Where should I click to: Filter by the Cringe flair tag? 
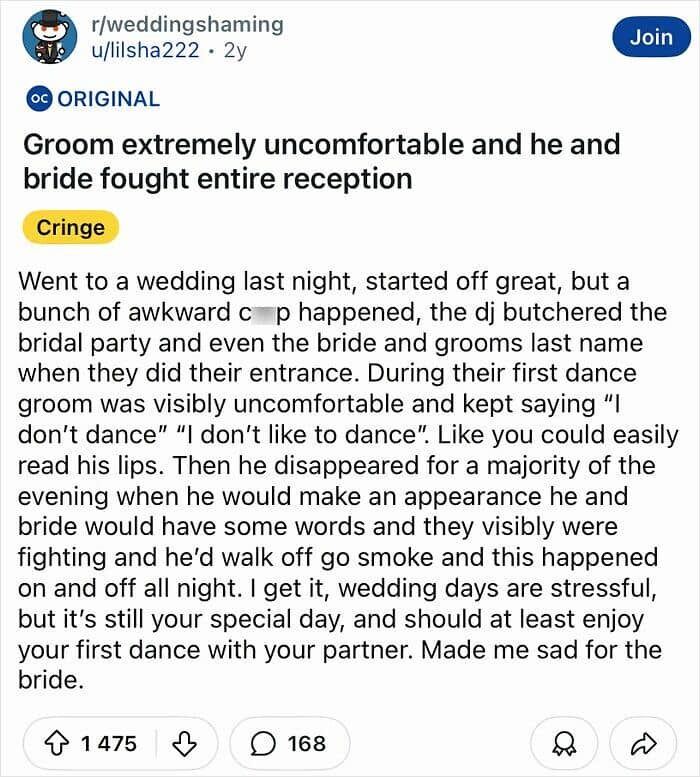[70, 227]
